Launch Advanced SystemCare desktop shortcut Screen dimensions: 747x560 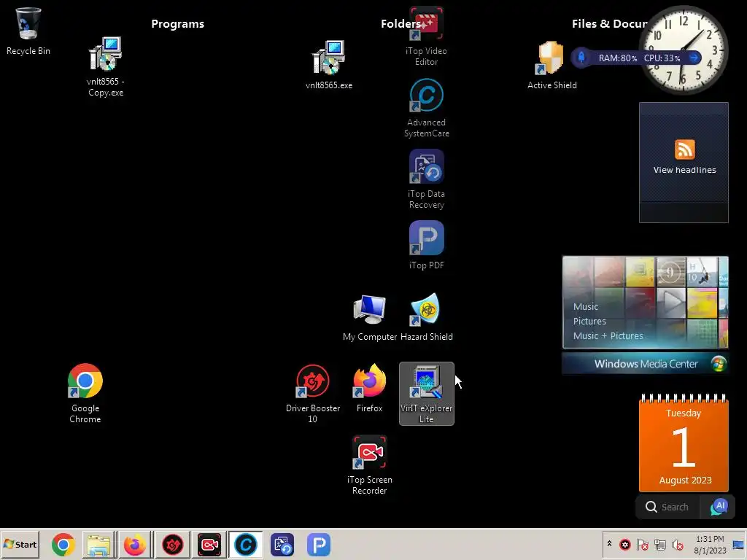426,108
